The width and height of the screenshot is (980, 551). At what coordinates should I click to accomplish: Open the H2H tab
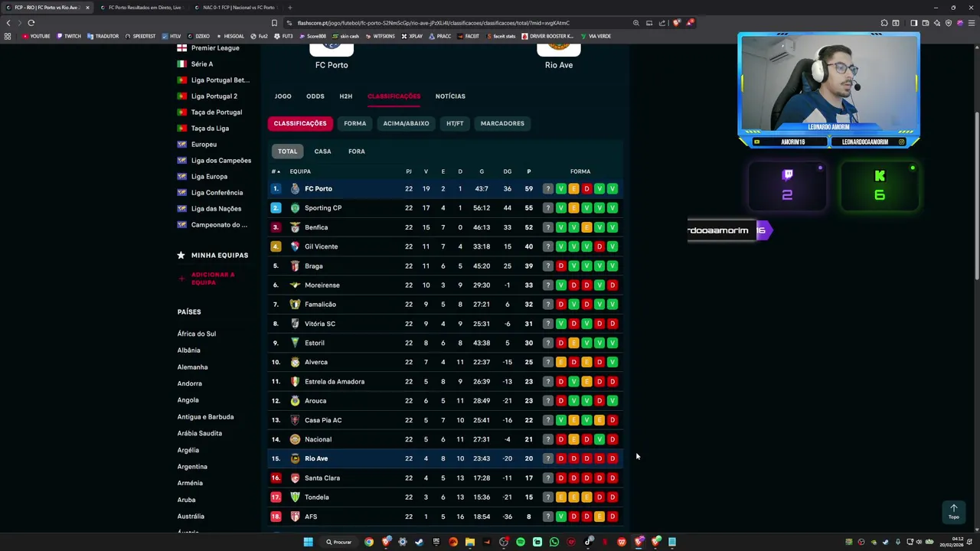[346, 96]
